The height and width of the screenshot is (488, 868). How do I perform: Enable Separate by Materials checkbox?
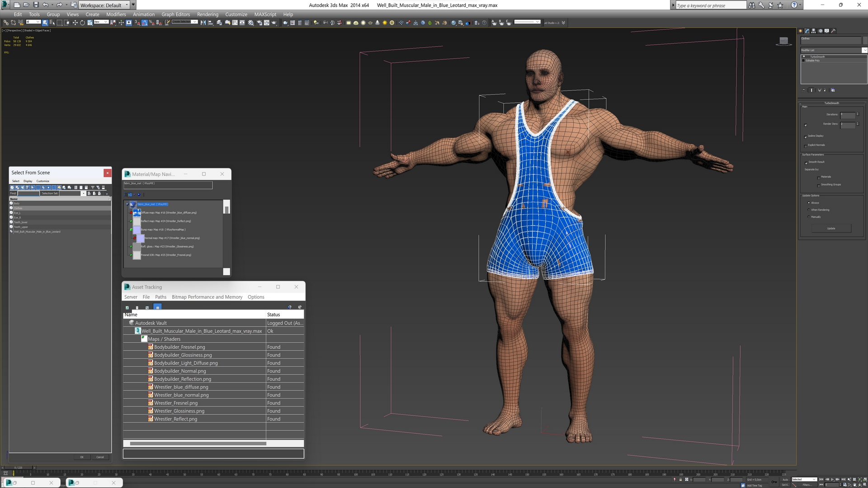pyautogui.click(x=819, y=178)
